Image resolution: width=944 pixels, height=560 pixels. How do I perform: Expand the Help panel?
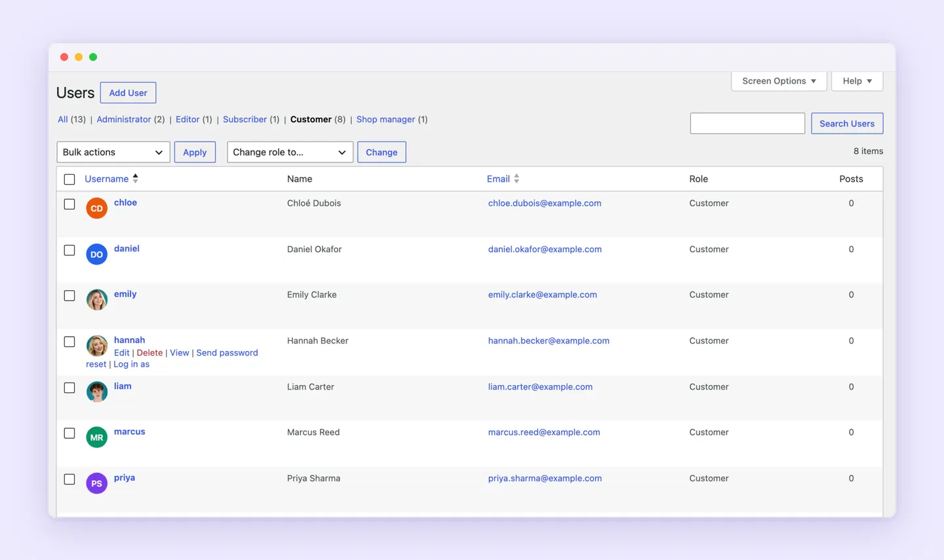click(857, 81)
